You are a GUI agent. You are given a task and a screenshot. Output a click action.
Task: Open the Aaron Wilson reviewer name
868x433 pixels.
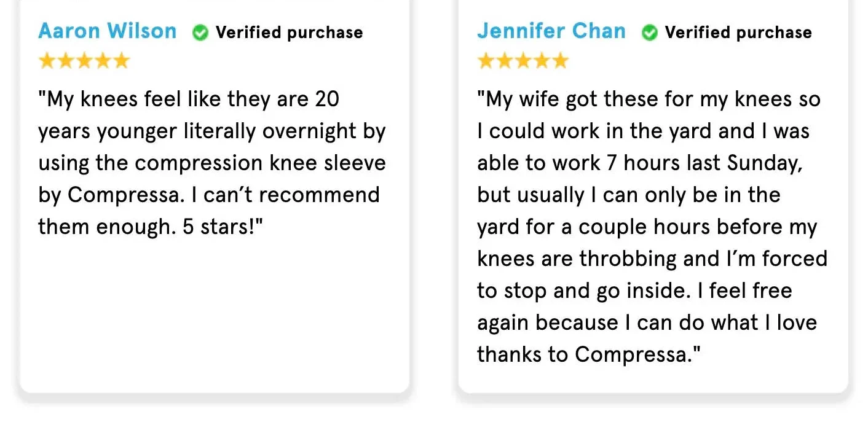(108, 31)
